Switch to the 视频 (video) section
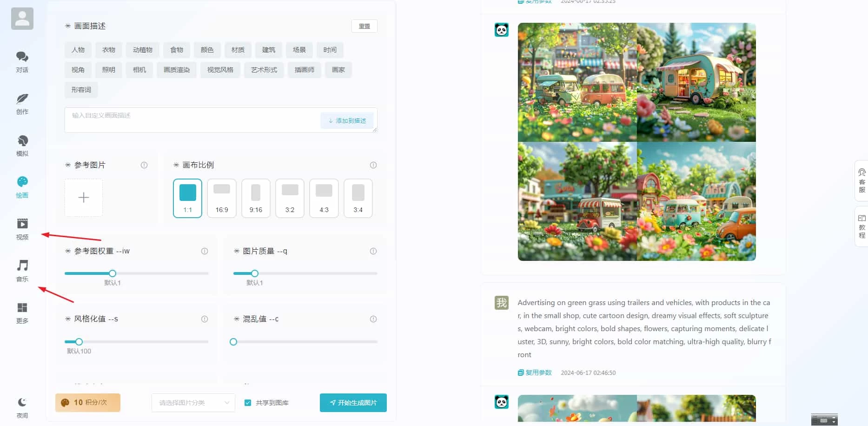 click(22, 229)
